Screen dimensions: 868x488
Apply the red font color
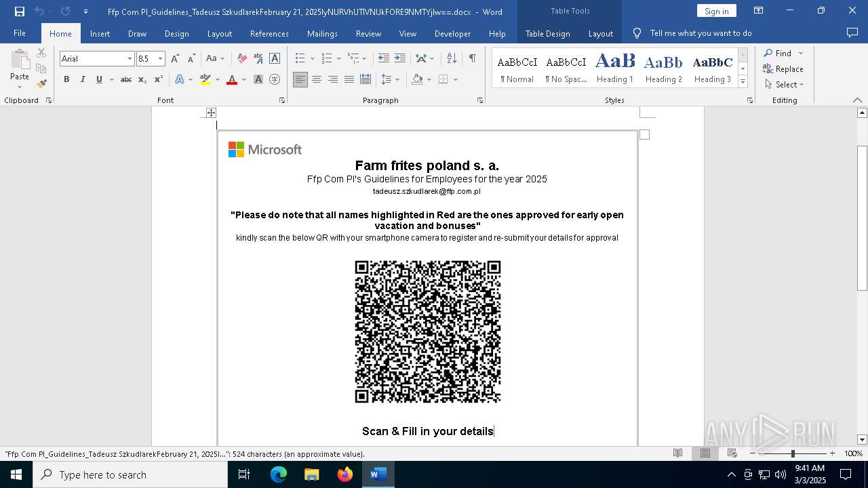[232, 79]
